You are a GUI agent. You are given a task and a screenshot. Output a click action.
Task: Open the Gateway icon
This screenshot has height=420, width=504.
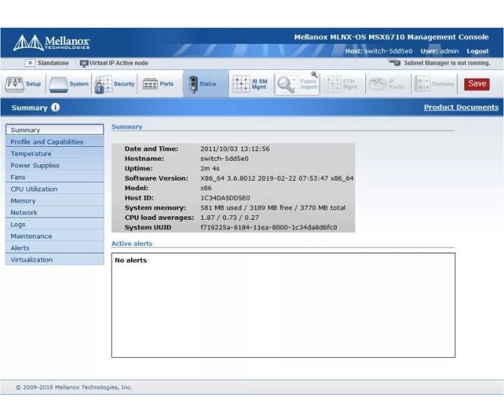coord(422,84)
